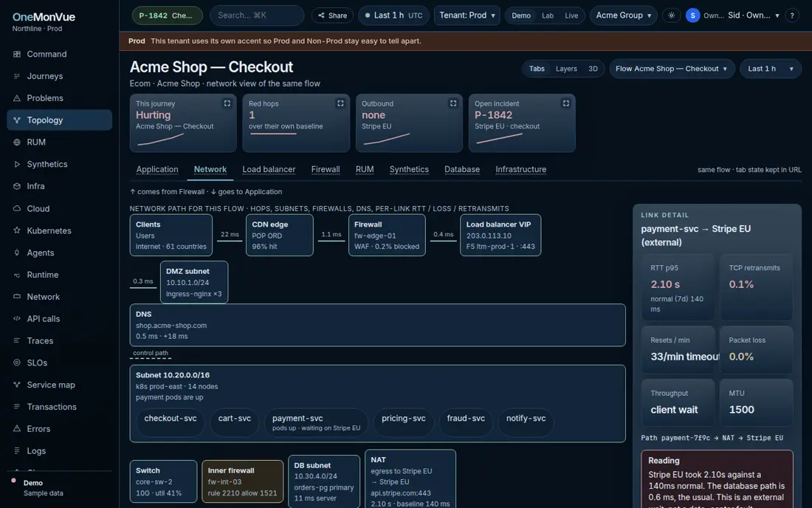Open the Last 1 h UTC time picker
812x508 pixels.
point(393,16)
